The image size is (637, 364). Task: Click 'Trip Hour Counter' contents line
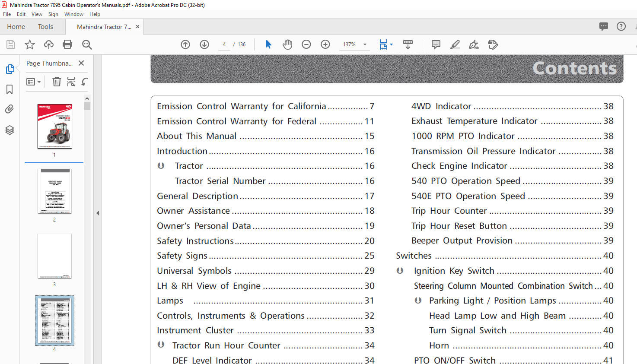513,211
